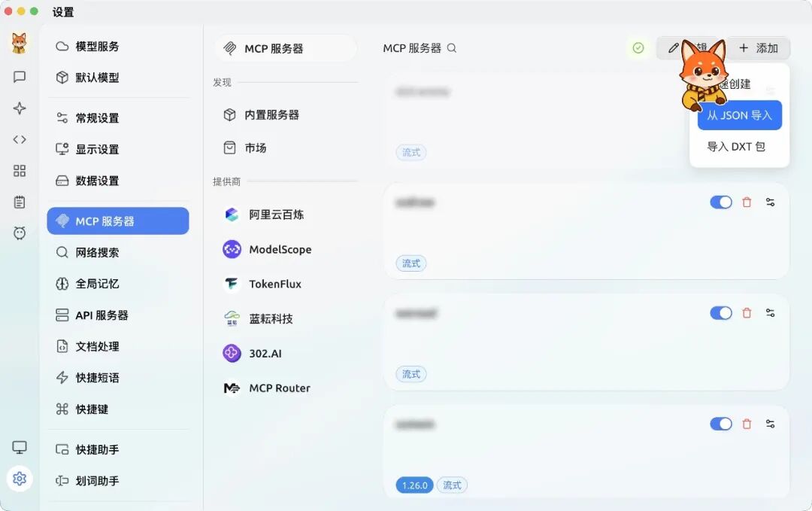Click the edit pencil icon near 添加

coord(674,47)
